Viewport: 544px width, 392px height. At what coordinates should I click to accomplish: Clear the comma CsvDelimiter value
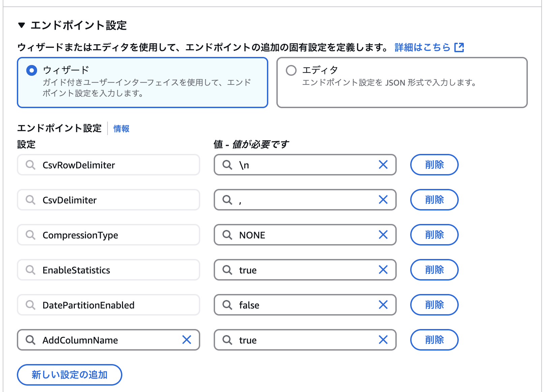pyautogui.click(x=383, y=200)
